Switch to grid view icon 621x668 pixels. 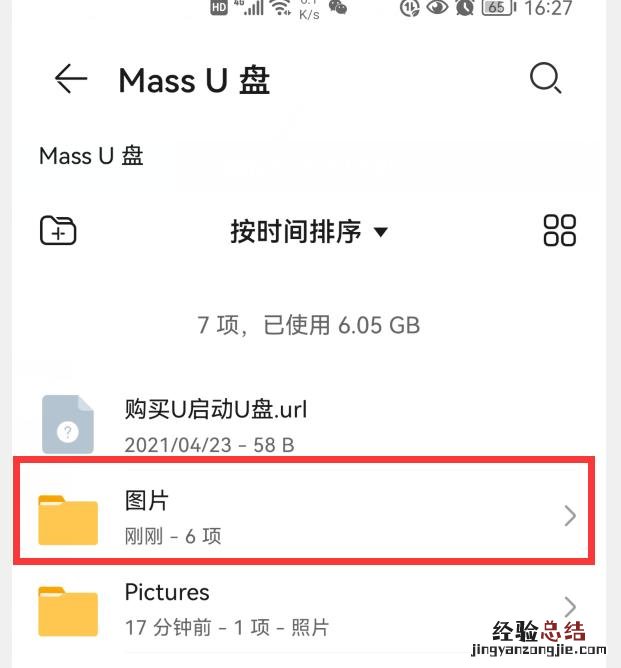click(560, 230)
